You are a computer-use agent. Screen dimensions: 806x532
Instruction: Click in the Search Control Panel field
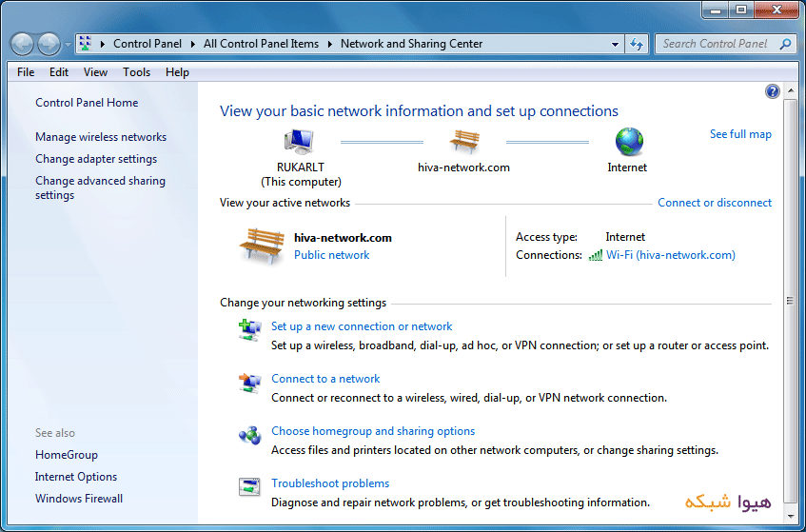pos(716,44)
